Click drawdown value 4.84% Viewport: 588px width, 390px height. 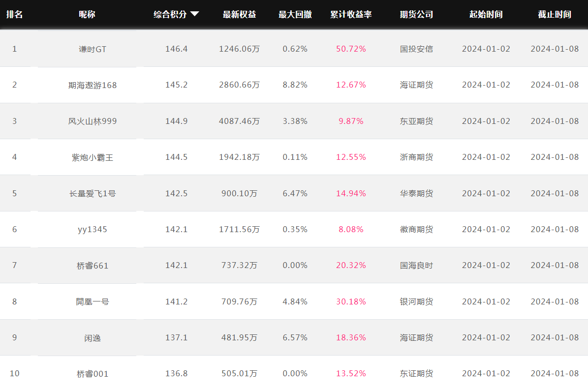click(x=295, y=301)
